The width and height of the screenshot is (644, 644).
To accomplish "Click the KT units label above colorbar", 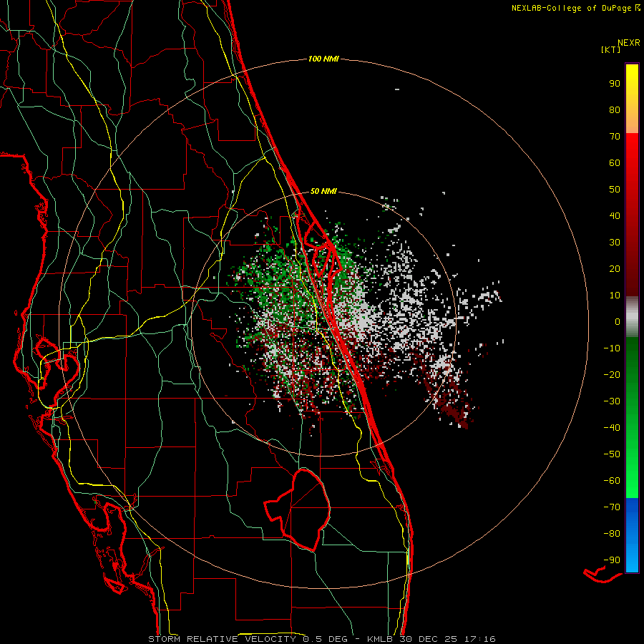I will click(611, 49).
